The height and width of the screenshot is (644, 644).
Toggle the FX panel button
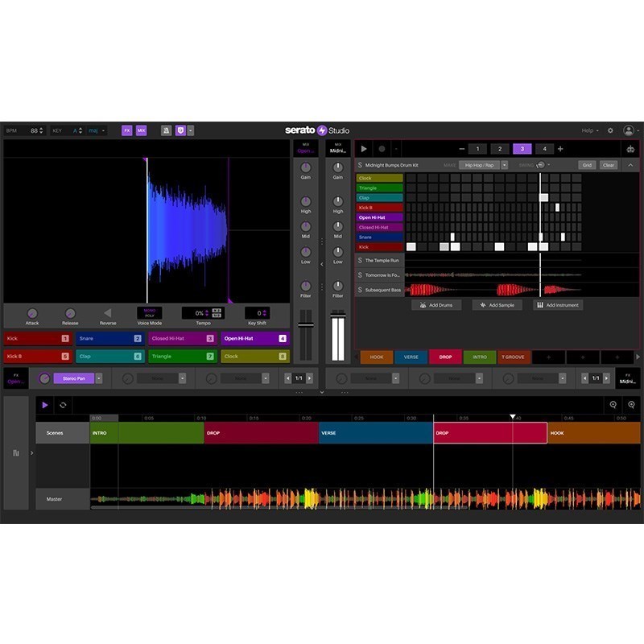click(x=126, y=130)
